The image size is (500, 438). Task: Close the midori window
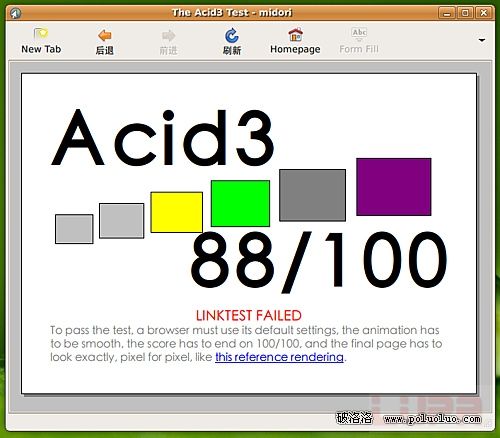tap(483, 13)
